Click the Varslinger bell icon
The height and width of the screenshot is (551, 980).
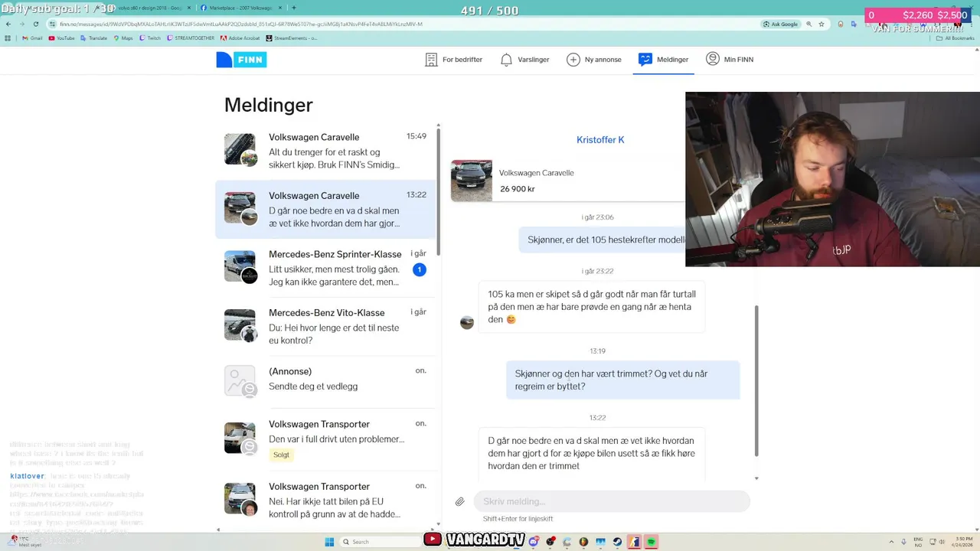coord(506,60)
